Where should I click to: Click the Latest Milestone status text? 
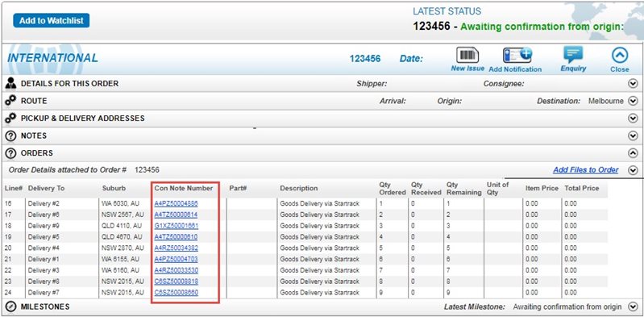[x=567, y=307]
